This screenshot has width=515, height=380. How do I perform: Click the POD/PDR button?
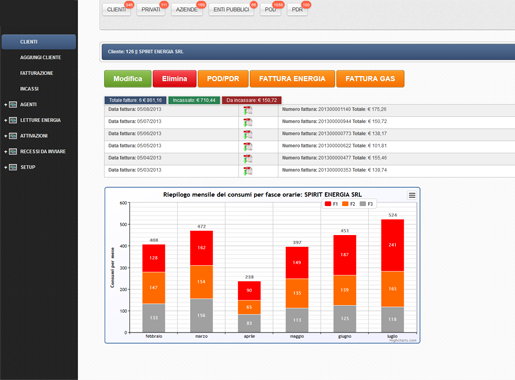(x=223, y=79)
